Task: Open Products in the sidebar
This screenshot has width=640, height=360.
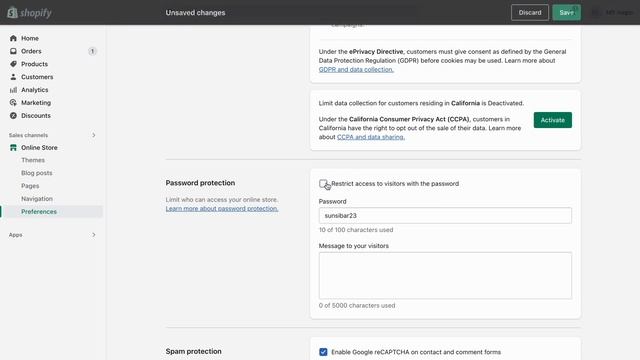Action: 34,64
